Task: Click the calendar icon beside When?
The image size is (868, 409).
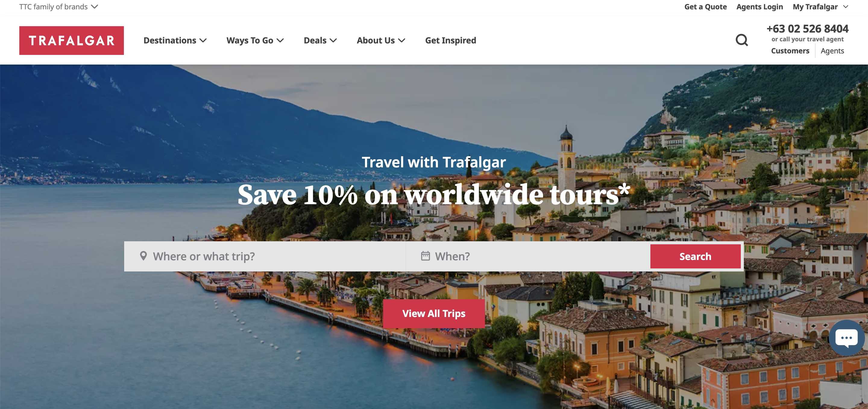Action: point(425,256)
